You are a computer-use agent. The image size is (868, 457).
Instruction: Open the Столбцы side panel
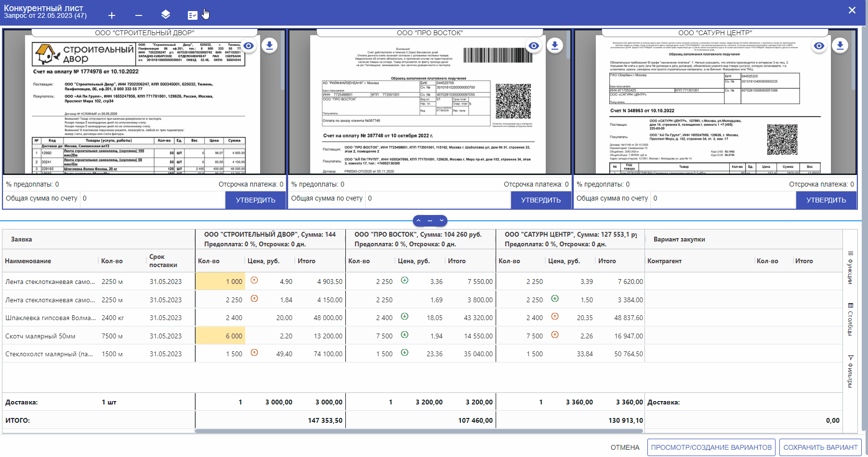point(851,319)
